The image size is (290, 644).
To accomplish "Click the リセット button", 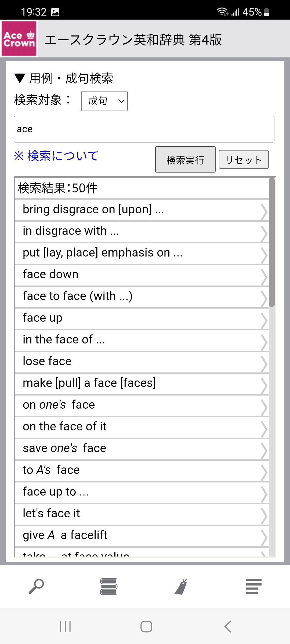I will coord(244,160).
